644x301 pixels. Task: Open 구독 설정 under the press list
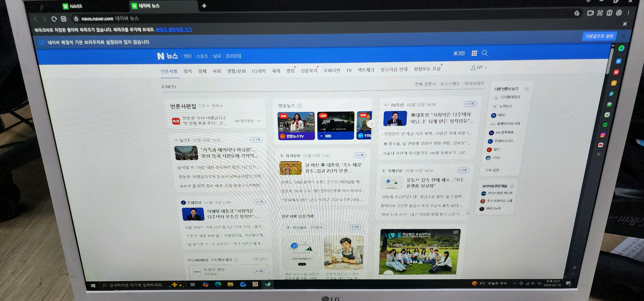click(493, 170)
